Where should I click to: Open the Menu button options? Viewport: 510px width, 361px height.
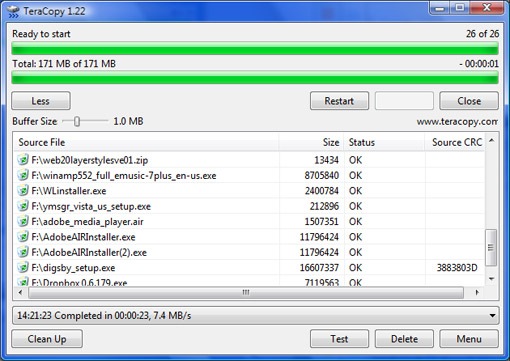coord(469,339)
